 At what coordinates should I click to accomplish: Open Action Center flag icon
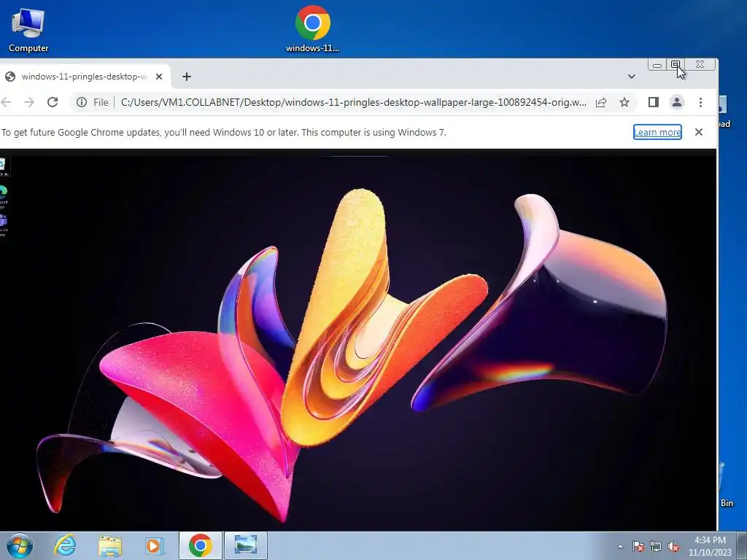(x=638, y=546)
